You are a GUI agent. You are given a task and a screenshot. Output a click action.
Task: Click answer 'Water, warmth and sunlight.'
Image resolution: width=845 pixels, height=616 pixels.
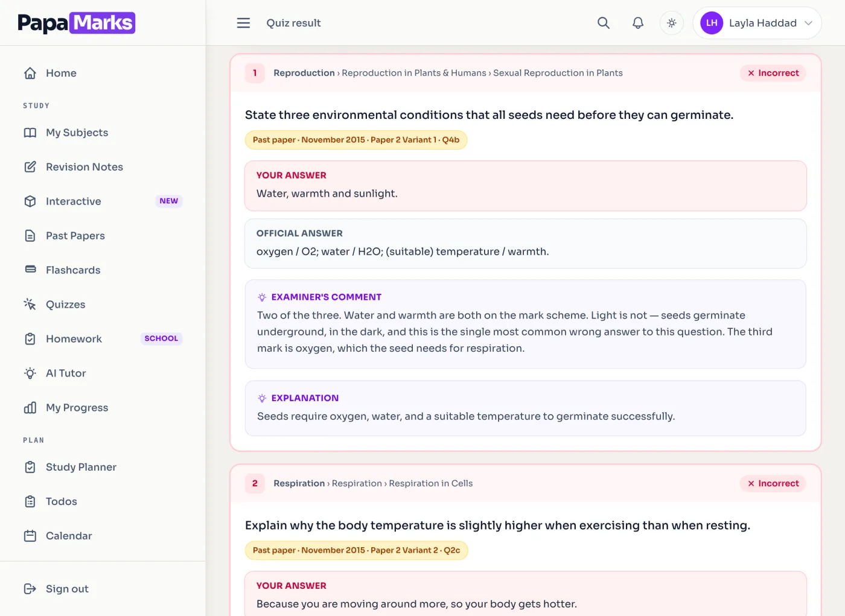tap(327, 194)
